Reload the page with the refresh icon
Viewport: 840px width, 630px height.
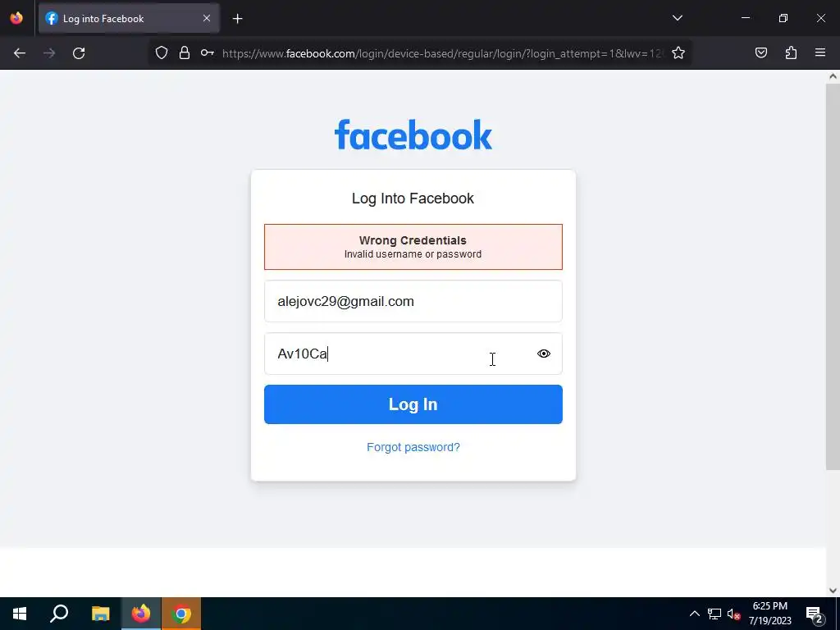[x=79, y=53]
